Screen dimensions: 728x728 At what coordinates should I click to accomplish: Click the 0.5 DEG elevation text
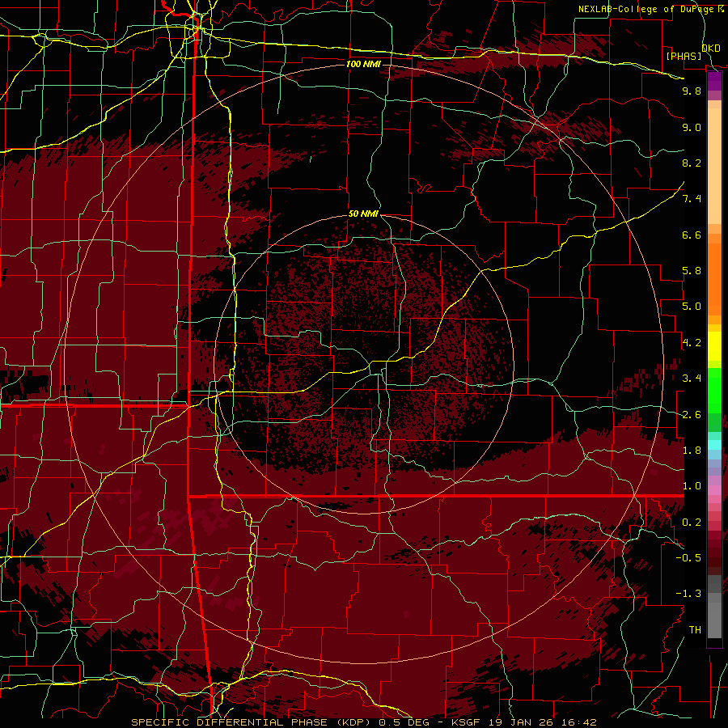[x=405, y=722]
